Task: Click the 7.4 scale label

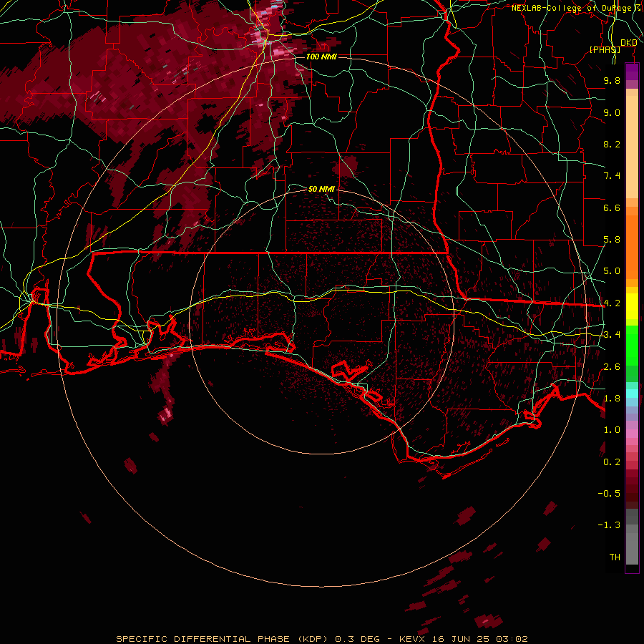Action: click(612, 176)
